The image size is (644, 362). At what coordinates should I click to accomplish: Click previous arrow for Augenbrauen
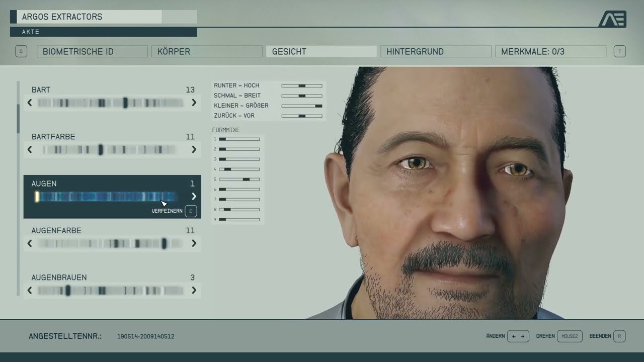(x=30, y=290)
